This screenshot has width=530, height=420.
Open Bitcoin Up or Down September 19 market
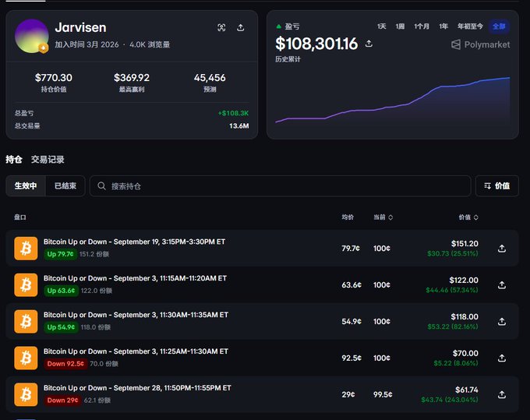coord(134,242)
